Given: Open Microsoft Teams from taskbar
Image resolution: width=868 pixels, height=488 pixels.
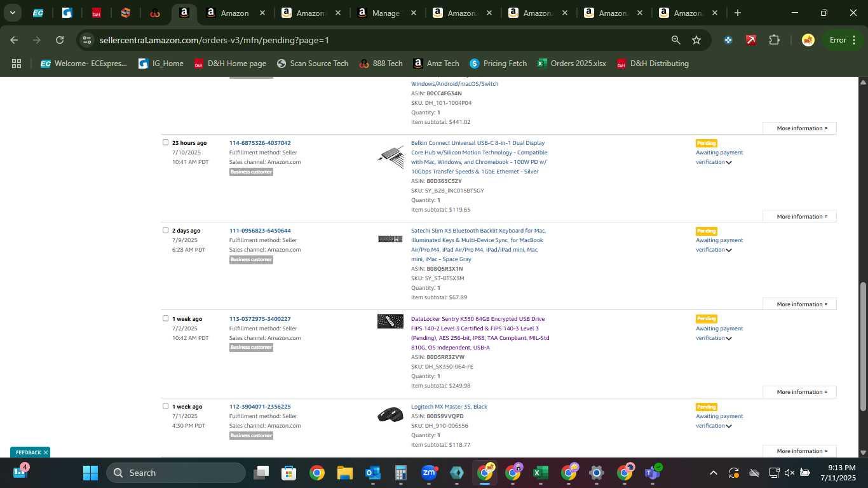Looking at the screenshot, I should click(652, 473).
